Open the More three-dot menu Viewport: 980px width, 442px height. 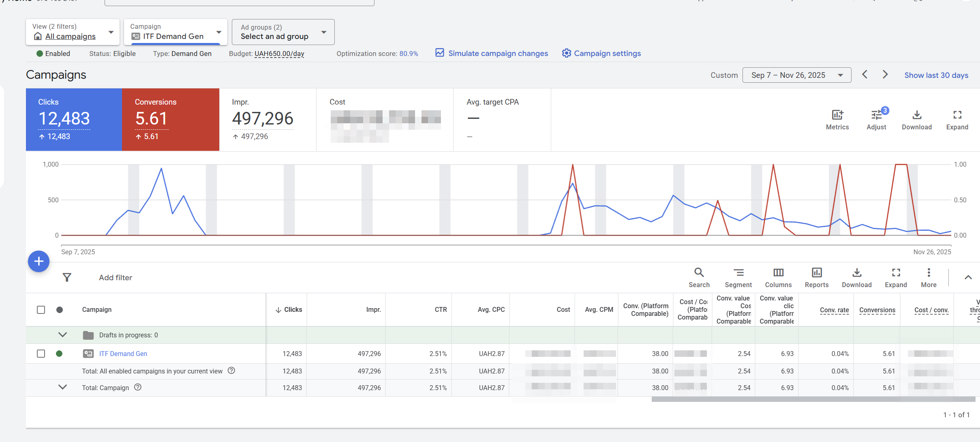pos(928,272)
